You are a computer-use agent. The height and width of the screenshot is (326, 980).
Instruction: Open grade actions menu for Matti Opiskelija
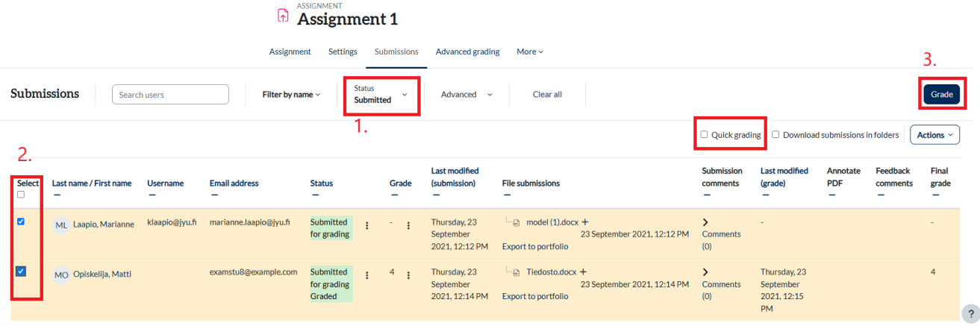[x=408, y=275]
